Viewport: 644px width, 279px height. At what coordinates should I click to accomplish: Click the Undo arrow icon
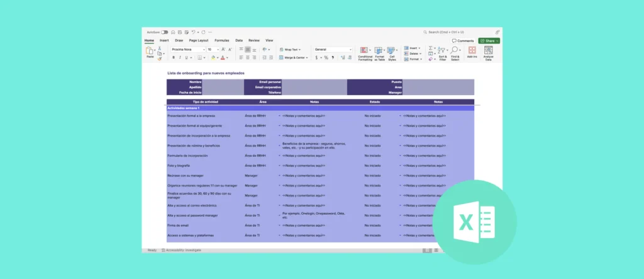click(x=194, y=32)
